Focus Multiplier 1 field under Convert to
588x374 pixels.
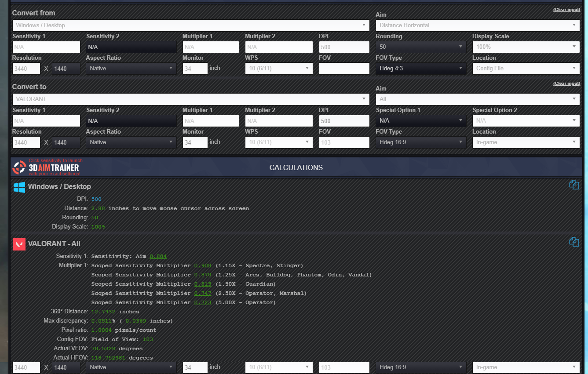(x=211, y=121)
